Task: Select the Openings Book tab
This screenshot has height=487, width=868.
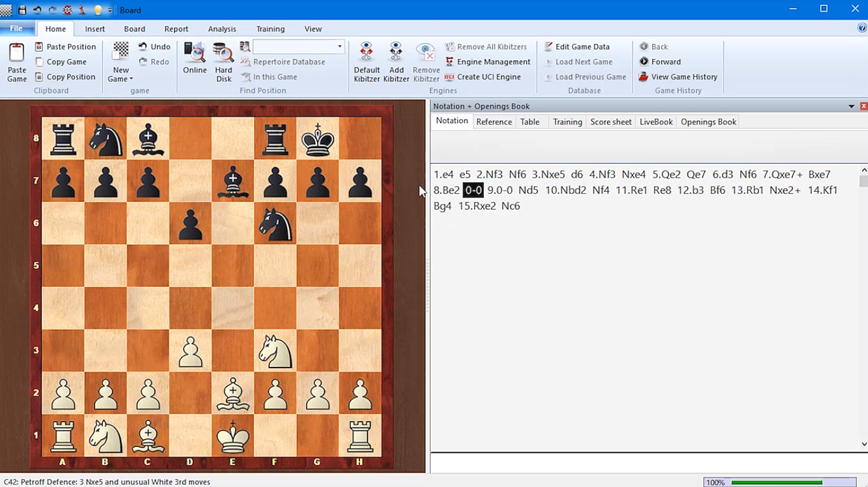Action: click(708, 122)
